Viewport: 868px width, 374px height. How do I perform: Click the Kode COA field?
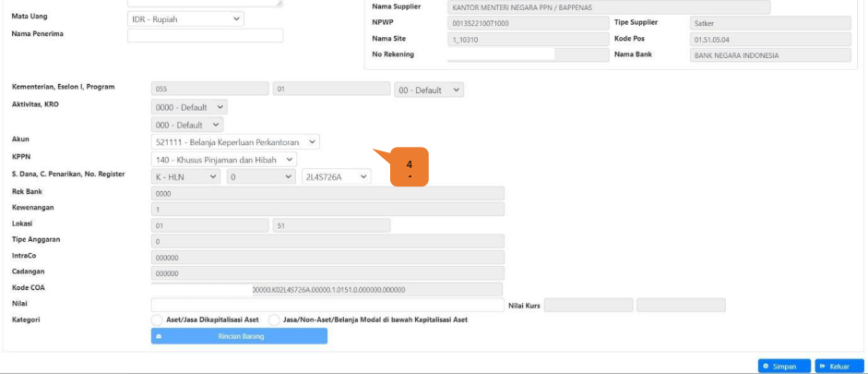click(327, 289)
